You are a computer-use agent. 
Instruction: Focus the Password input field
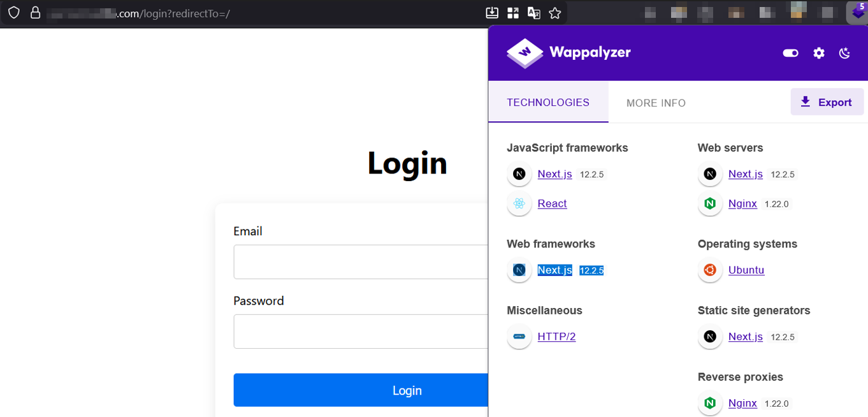point(361,332)
